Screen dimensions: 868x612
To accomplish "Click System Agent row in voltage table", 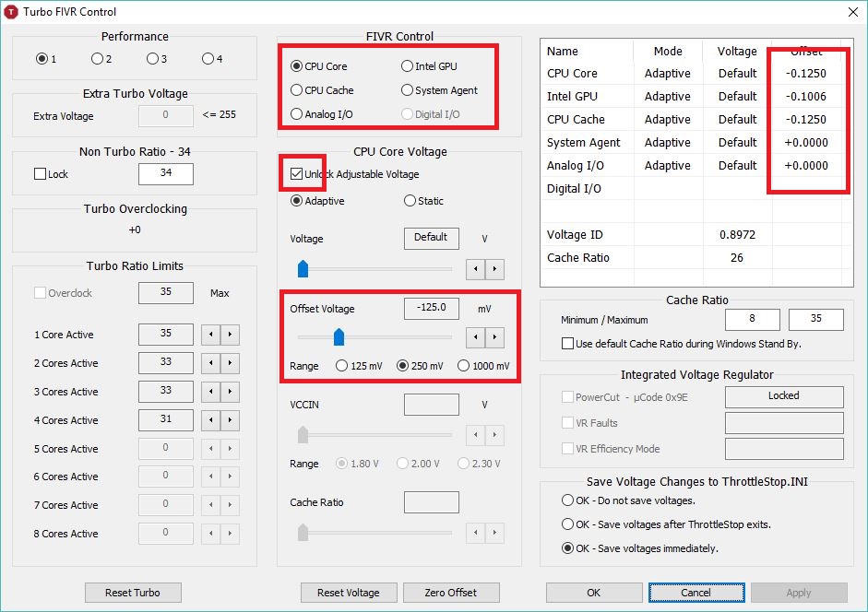I will point(696,142).
